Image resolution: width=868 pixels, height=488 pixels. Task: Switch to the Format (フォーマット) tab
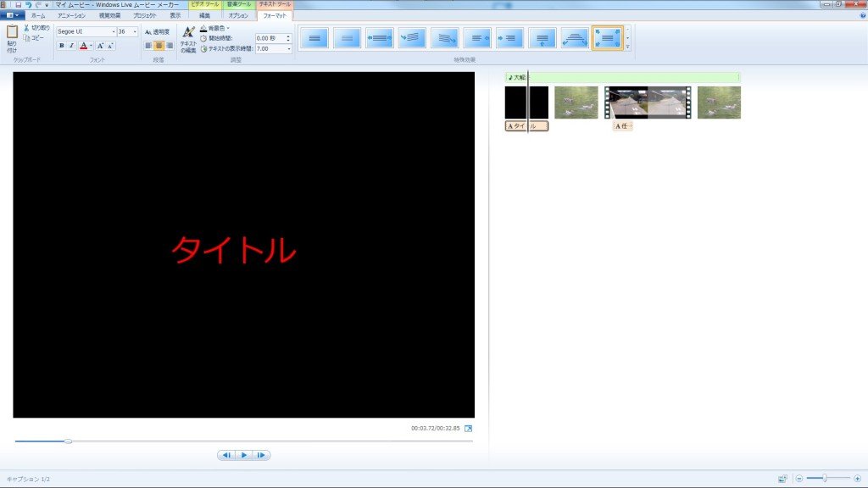point(275,15)
